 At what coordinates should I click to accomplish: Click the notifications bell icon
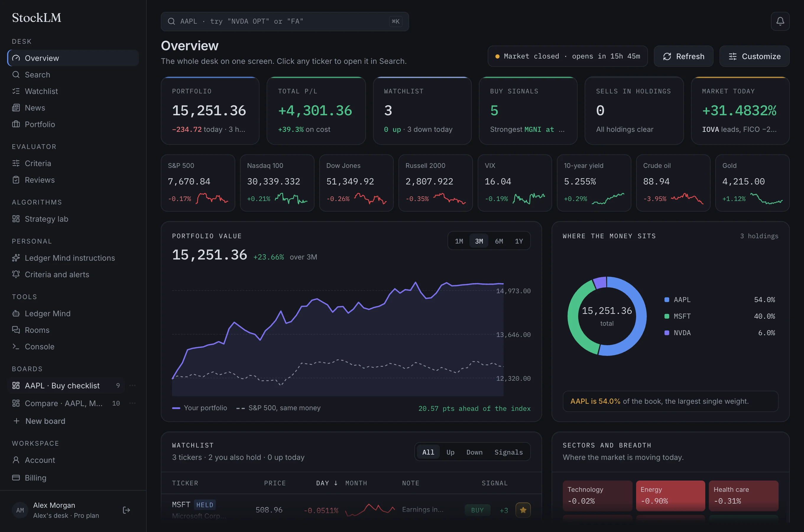pos(780,21)
